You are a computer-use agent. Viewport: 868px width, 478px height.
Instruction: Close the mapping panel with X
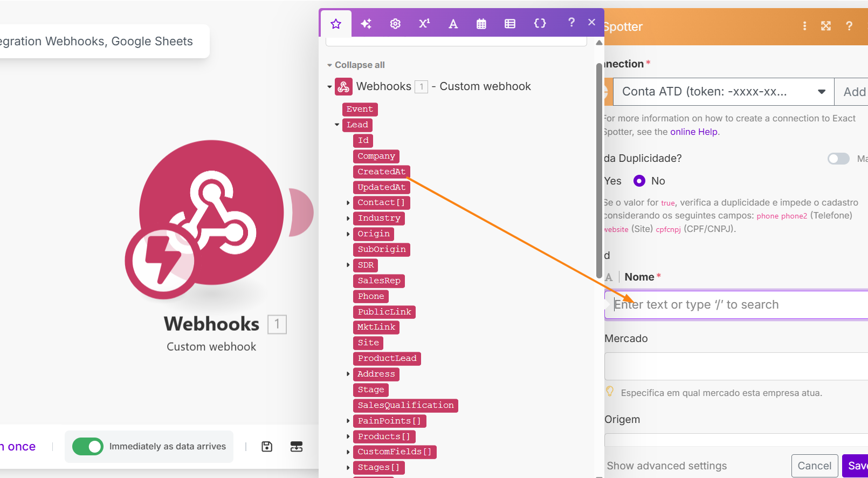click(591, 22)
